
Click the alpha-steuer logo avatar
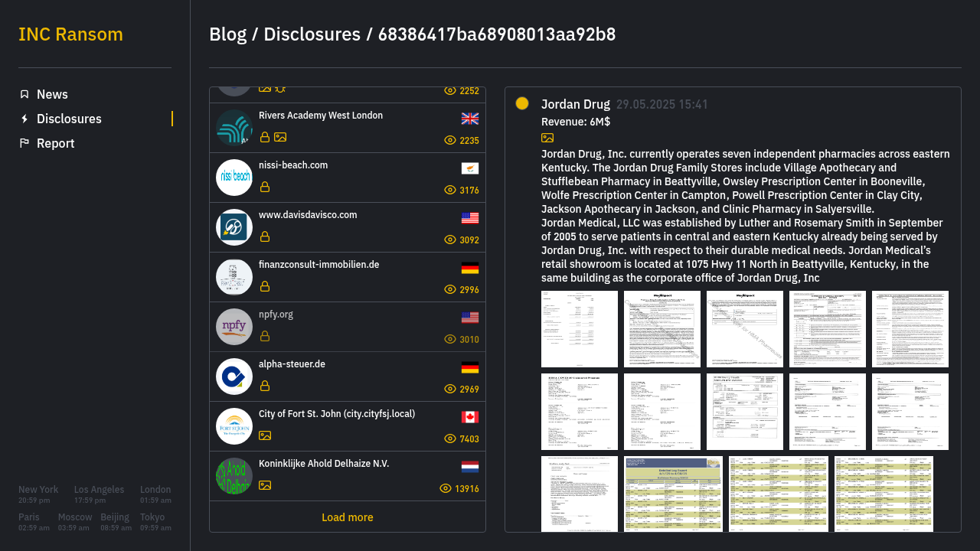[x=234, y=377]
